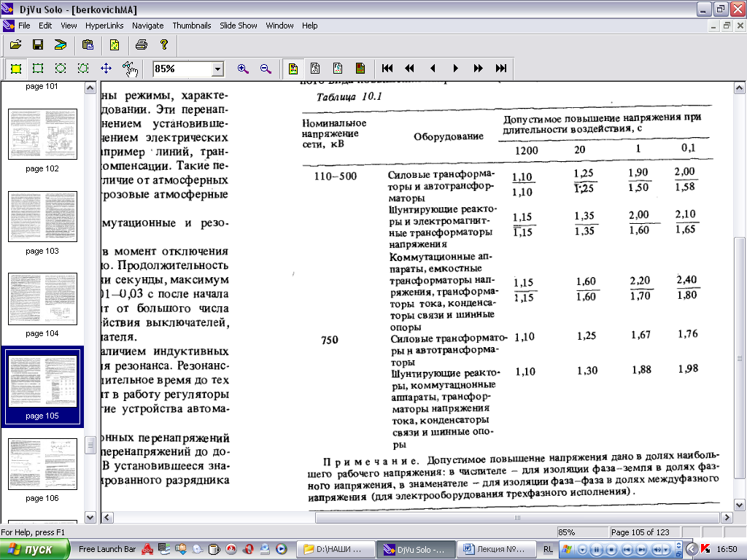Click the thumbnail panel scroll up arrow
This screenshot has width=747, height=560.
pos(90,87)
